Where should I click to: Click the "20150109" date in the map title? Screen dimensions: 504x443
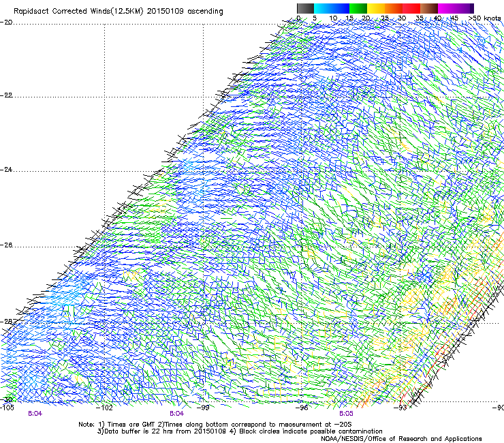tap(166, 12)
